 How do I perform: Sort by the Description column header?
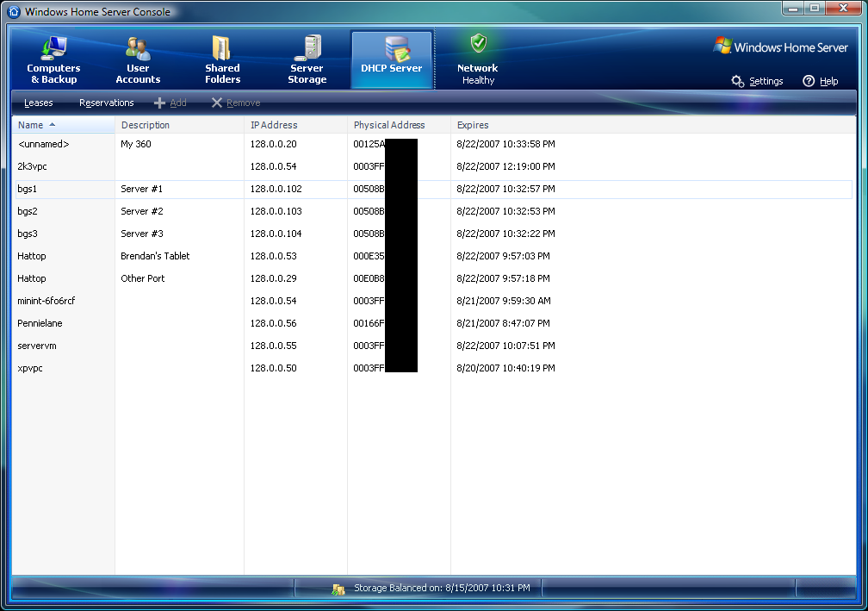tap(179, 125)
